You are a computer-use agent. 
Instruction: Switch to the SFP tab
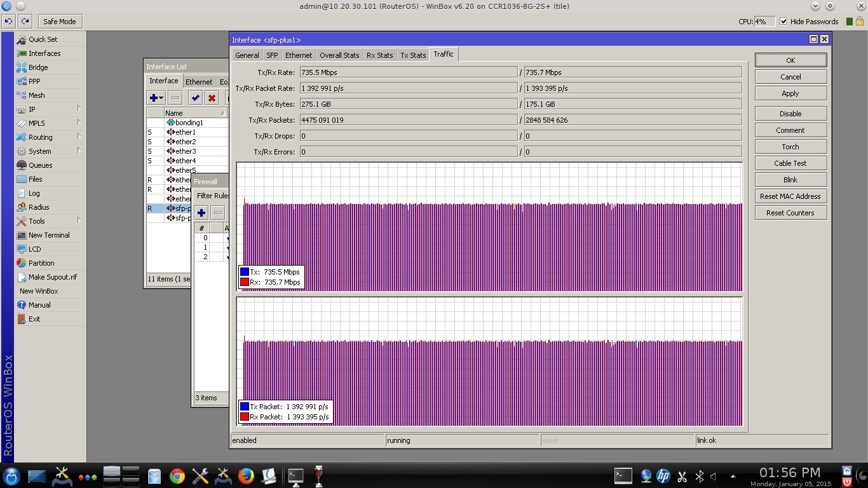click(272, 55)
